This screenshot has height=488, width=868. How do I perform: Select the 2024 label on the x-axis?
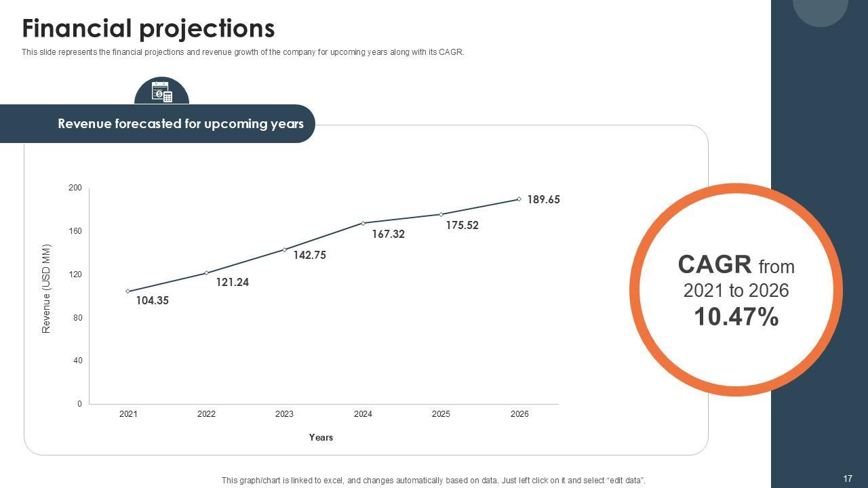coord(363,414)
